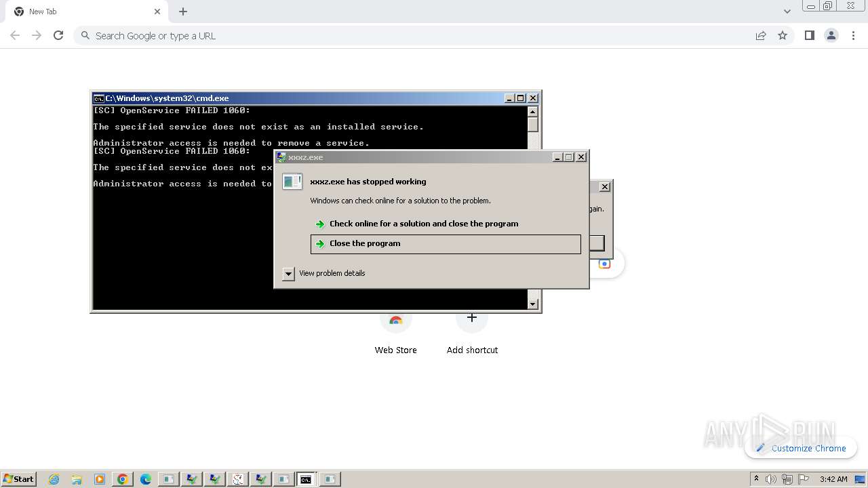The image size is (868, 488).
Task: Open a new Chrome tab
Action: coord(183,12)
